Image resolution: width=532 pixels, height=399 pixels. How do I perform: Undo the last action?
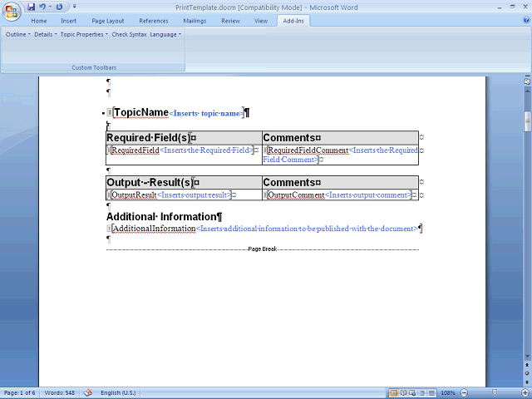pos(42,7)
